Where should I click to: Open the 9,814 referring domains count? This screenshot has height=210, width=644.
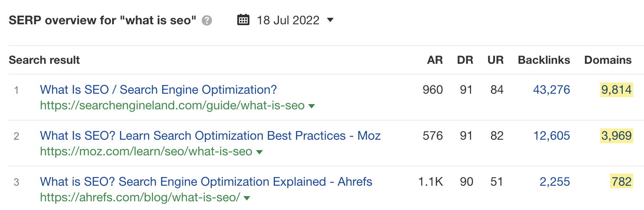pyautogui.click(x=616, y=90)
